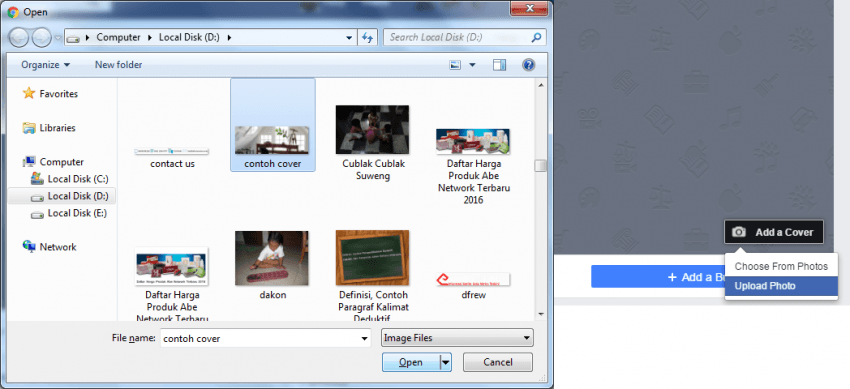The image size is (850, 389).
Task: Click the Favorites star icon
Action: tap(28, 93)
